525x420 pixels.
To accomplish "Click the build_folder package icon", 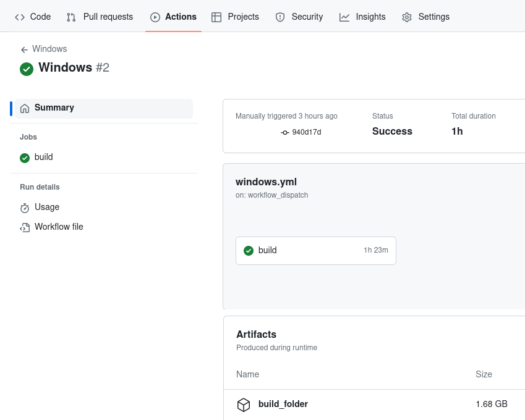I will point(244,405).
